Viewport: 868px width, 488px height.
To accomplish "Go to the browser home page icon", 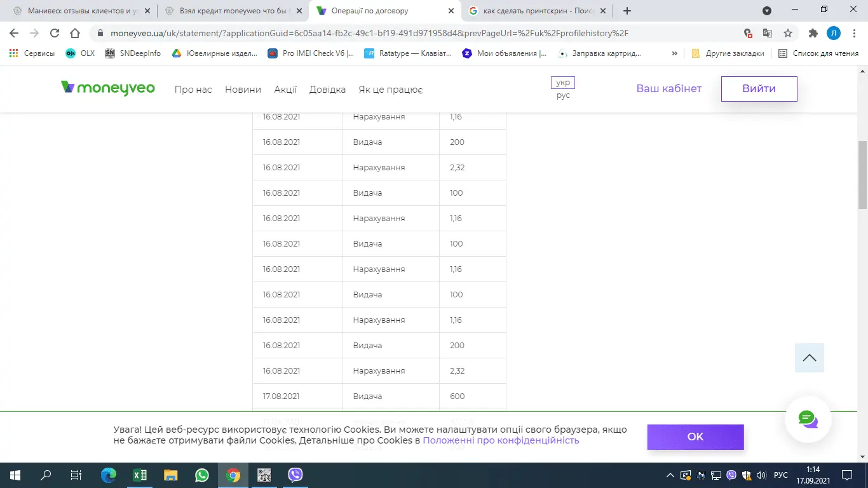I will 75,33.
